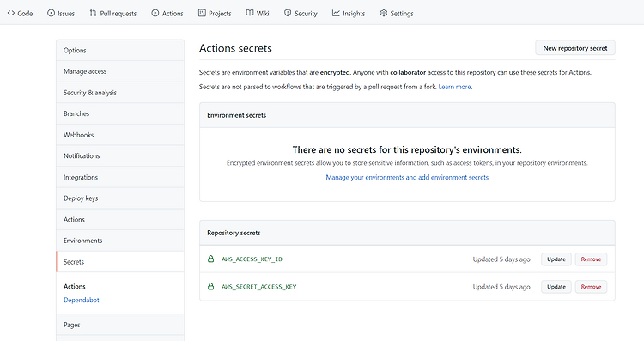The image size is (644, 341).
Task: Click the lock icon beside AWS_ACCESS_KEY_ID
Action: coord(210,259)
